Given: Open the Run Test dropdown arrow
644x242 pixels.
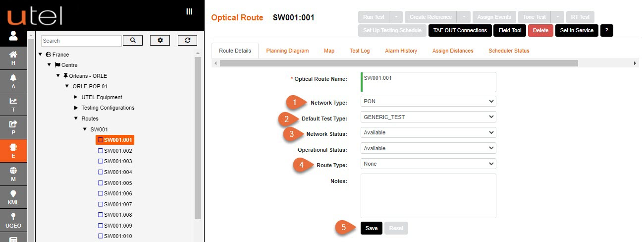Looking at the screenshot, I should tap(397, 17).
